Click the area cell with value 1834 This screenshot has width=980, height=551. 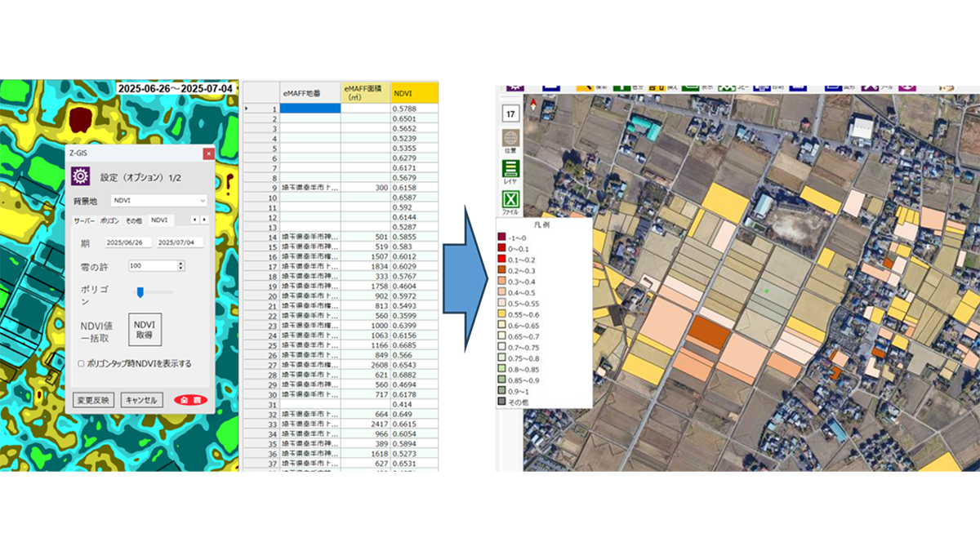pyautogui.click(x=366, y=266)
